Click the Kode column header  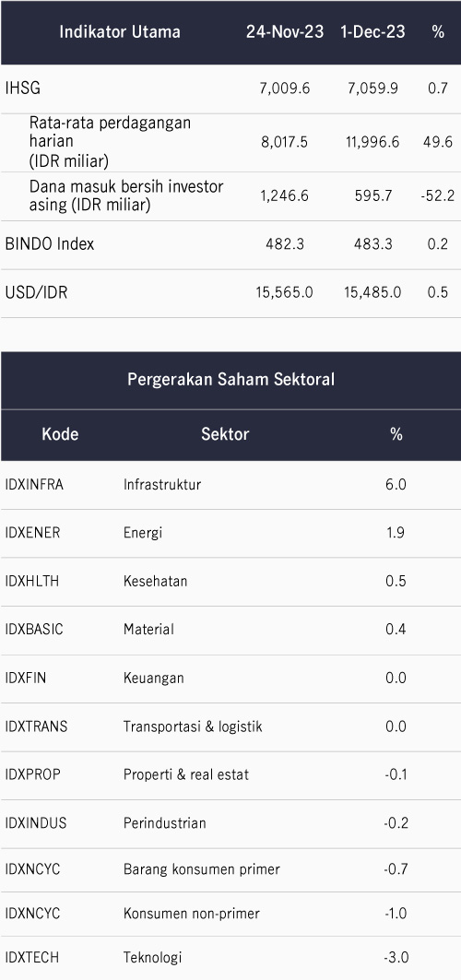click(60, 433)
